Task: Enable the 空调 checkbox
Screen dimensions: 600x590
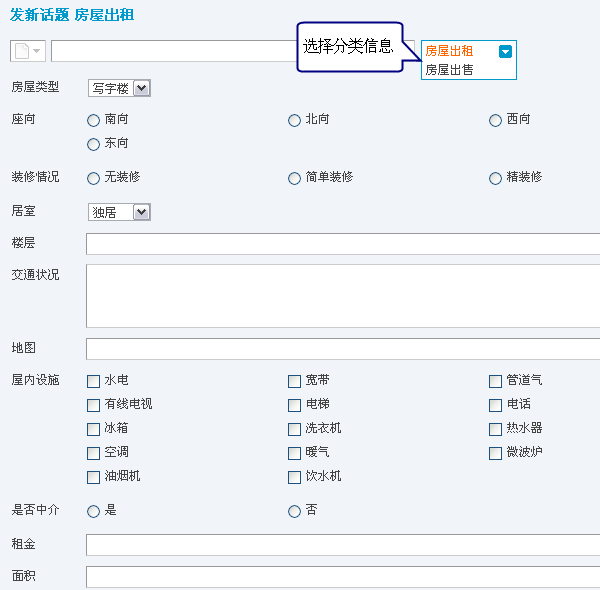Action: [93, 453]
